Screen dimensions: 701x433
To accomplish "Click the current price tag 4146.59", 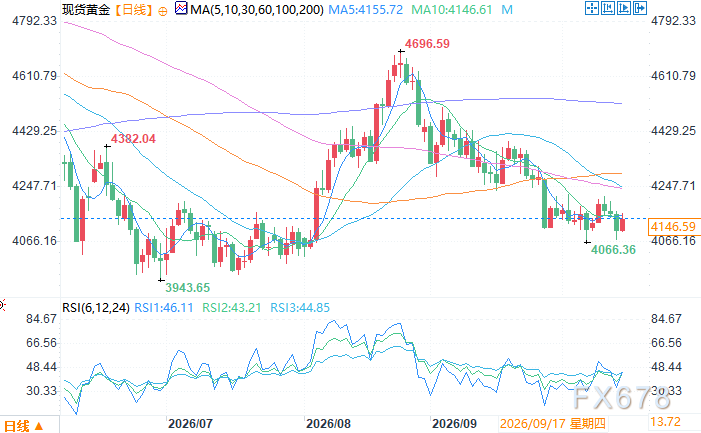I will tap(673, 227).
